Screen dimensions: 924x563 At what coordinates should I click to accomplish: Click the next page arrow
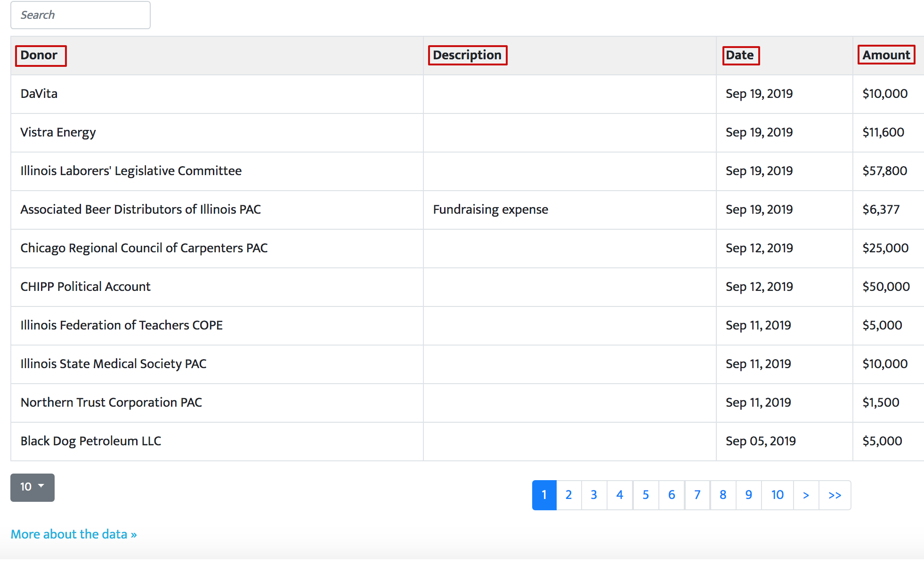click(806, 495)
